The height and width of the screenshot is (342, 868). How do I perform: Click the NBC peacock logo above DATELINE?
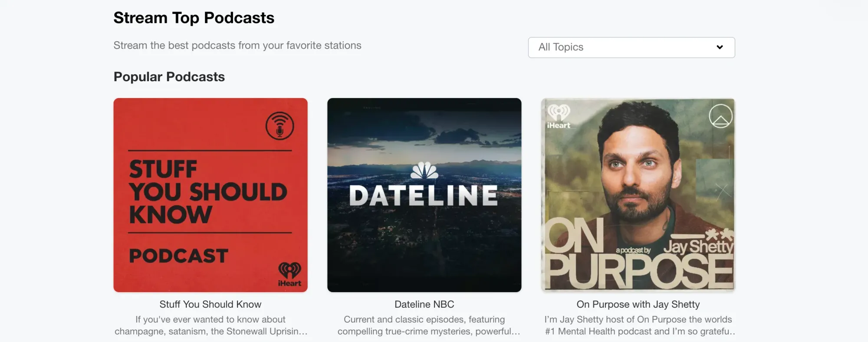coord(424,171)
